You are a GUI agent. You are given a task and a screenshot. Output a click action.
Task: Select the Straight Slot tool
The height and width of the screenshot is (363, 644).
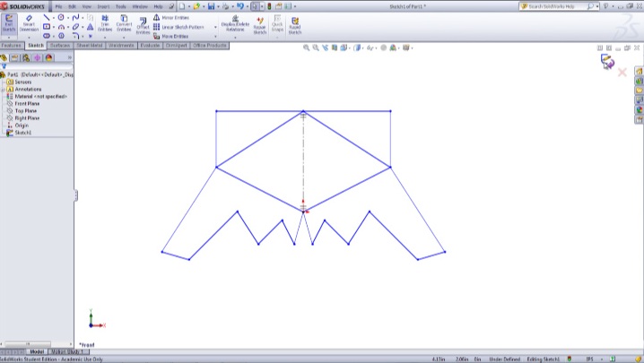[x=47, y=36]
